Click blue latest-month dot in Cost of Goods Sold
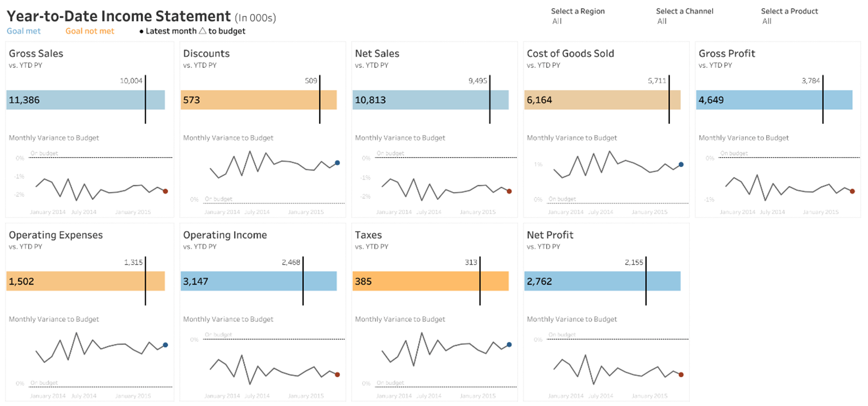868x406 pixels. [x=681, y=165]
